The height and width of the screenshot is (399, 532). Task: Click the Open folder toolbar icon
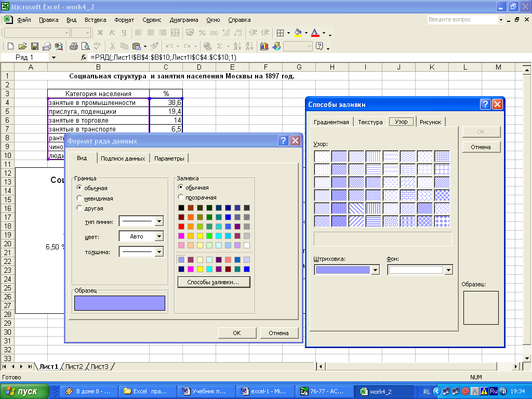point(22,46)
